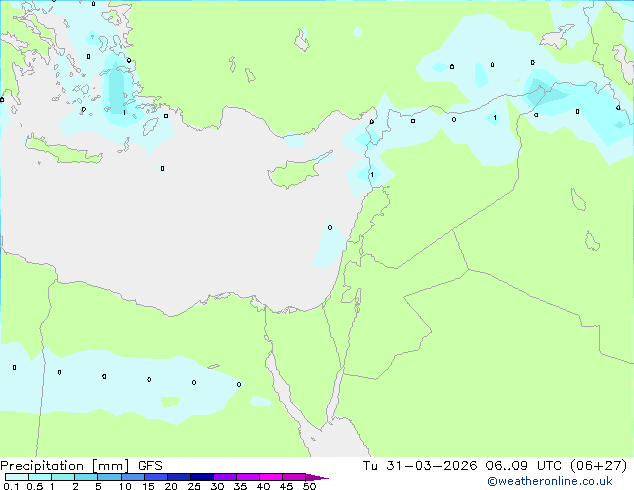Click the '15' legend scale label
Screen dimensions: 634x490
[148, 486]
